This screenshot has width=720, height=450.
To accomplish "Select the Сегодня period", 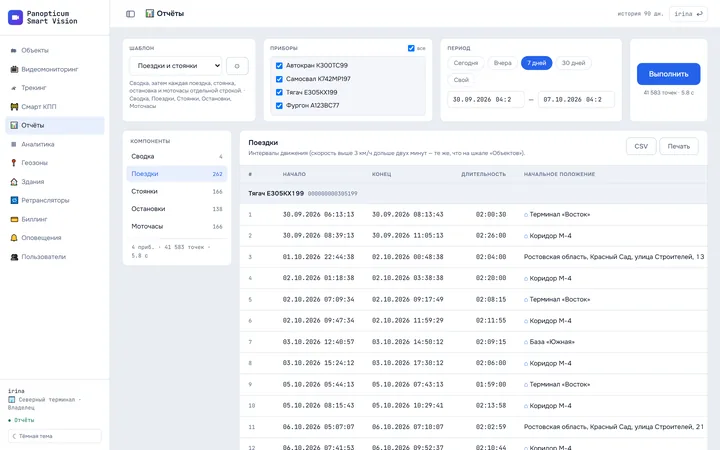I will (x=466, y=63).
